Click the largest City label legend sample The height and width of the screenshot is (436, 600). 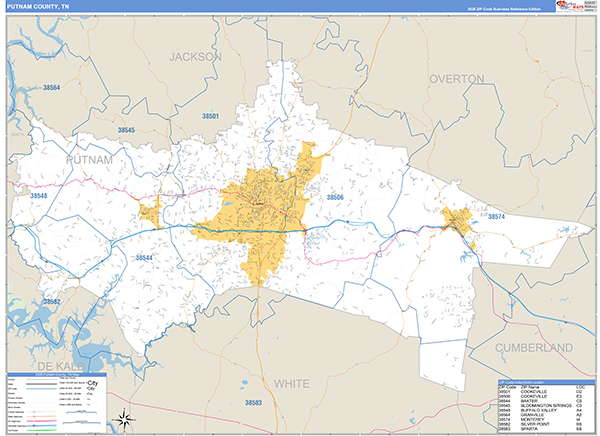coord(93,383)
